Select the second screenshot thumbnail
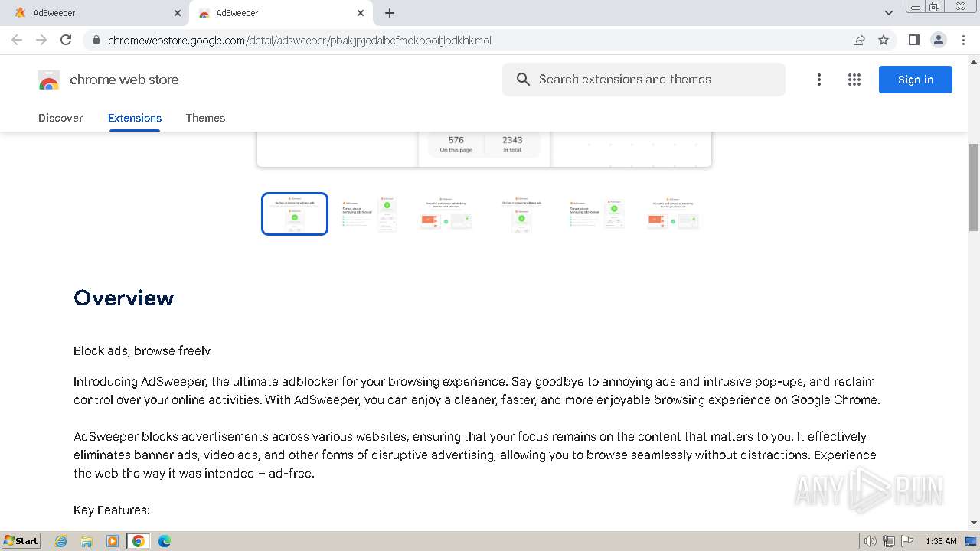This screenshot has height=551, width=980. (370, 214)
